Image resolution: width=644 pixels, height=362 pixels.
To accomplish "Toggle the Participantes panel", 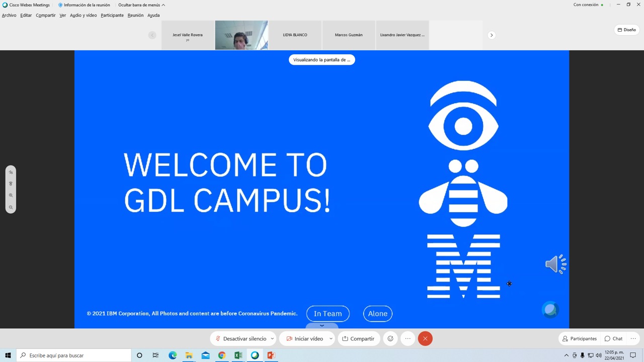I will pyautogui.click(x=580, y=338).
